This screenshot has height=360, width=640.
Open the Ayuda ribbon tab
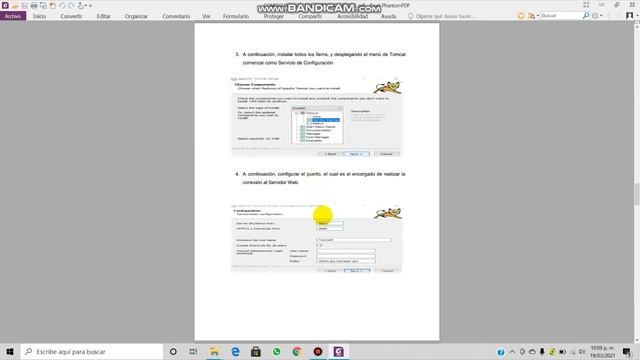coord(388,16)
